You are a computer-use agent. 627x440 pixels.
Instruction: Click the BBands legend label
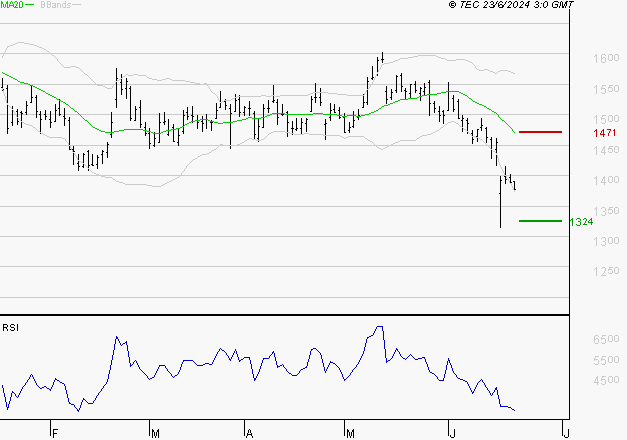pos(56,5)
